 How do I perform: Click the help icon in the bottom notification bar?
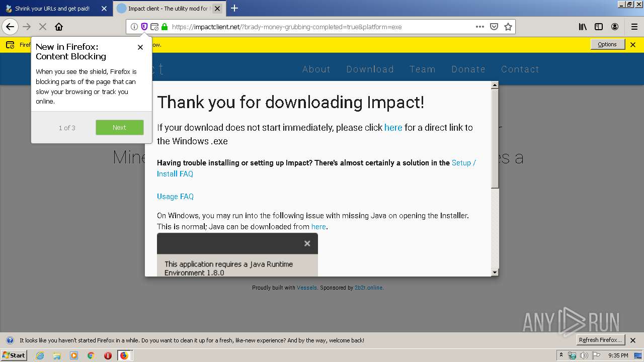(x=10, y=340)
